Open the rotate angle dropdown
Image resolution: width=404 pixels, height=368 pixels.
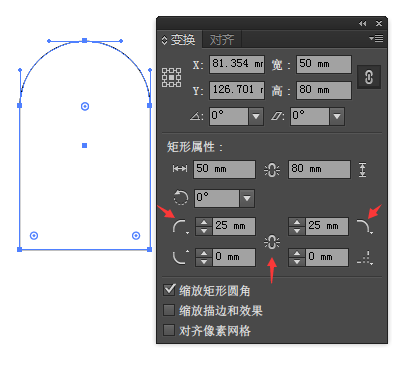(x=256, y=116)
